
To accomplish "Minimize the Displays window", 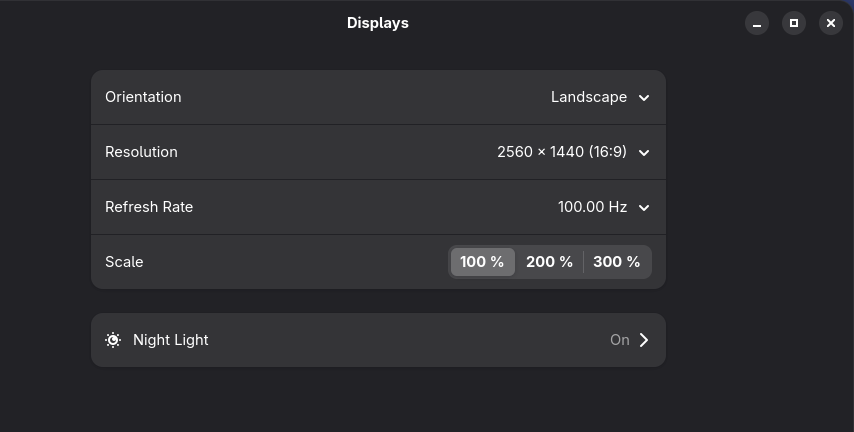I will click(757, 23).
